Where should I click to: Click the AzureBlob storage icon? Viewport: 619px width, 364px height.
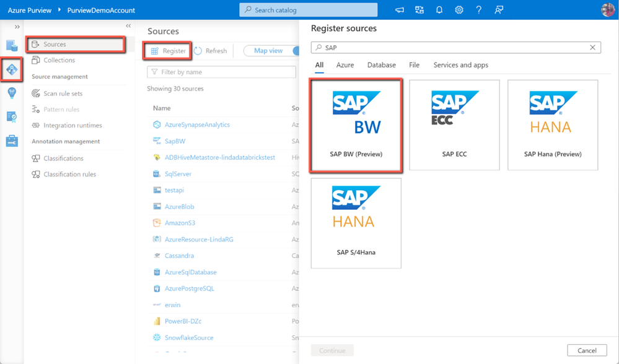[x=157, y=207]
